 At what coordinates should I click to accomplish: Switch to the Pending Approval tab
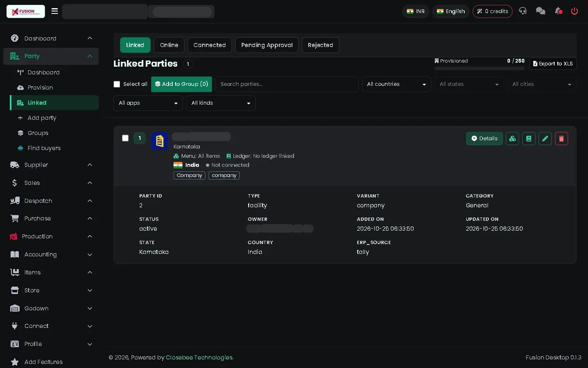(267, 45)
